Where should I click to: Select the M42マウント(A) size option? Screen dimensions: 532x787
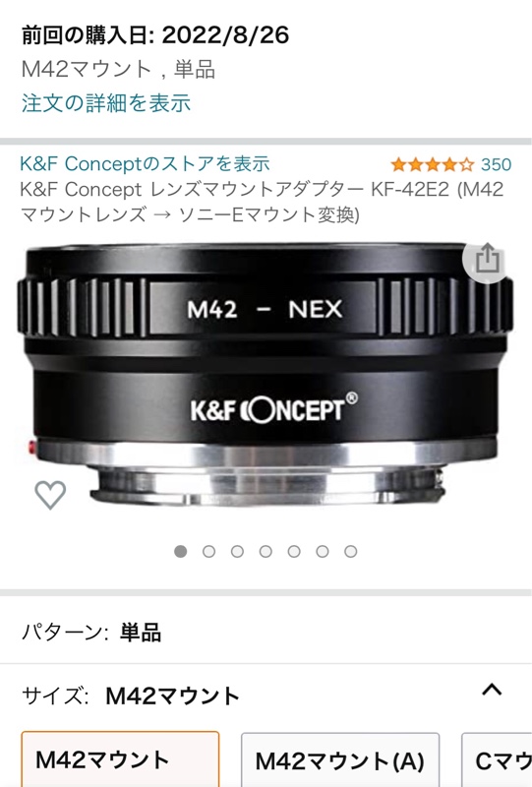pyautogui.click(x=340, y=759)
